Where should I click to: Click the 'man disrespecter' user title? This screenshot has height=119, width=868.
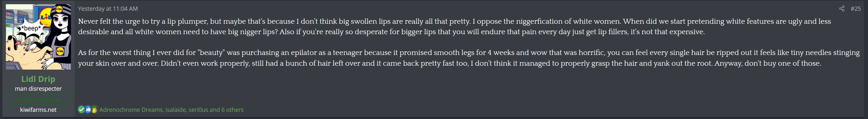pos(39,89)
